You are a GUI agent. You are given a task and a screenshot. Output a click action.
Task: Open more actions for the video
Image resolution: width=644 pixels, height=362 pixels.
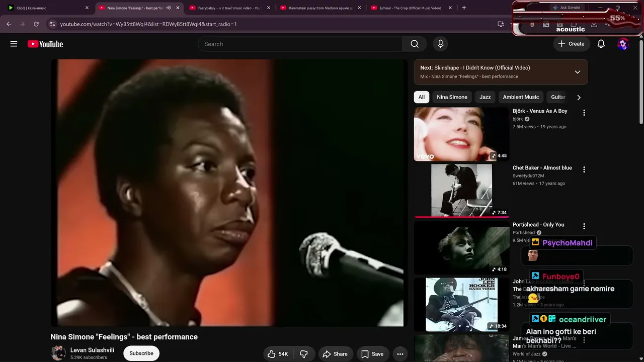[400, 354]
